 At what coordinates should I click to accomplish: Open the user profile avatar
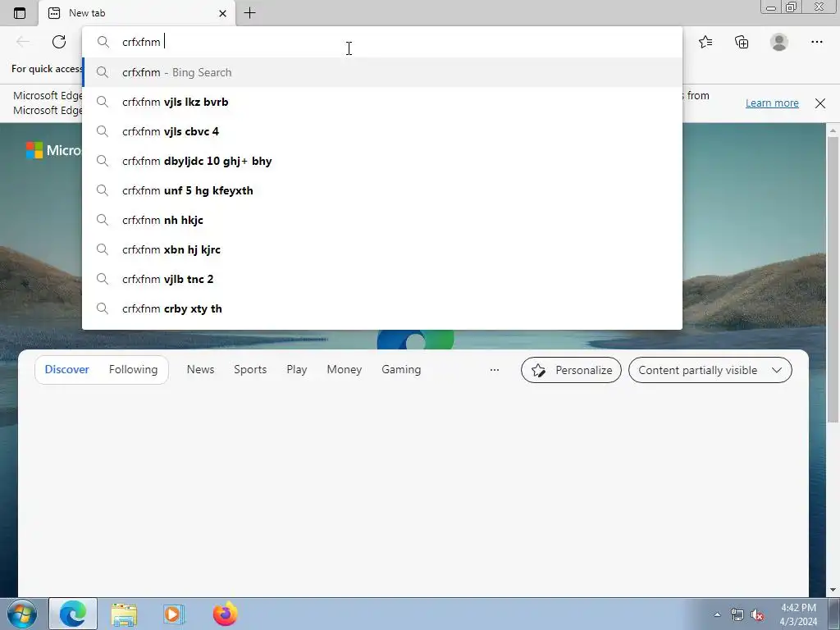click(x=779, y=42)
